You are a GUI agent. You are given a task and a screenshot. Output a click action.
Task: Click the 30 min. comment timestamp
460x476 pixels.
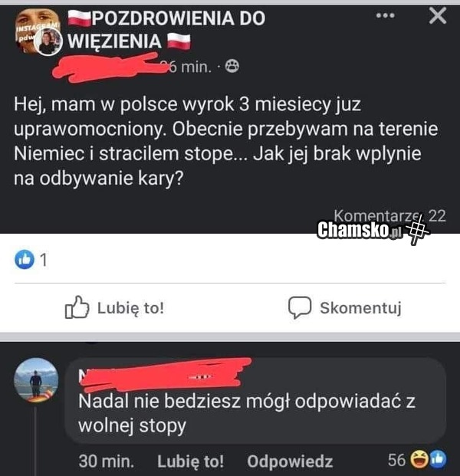(x=107, y=461)
